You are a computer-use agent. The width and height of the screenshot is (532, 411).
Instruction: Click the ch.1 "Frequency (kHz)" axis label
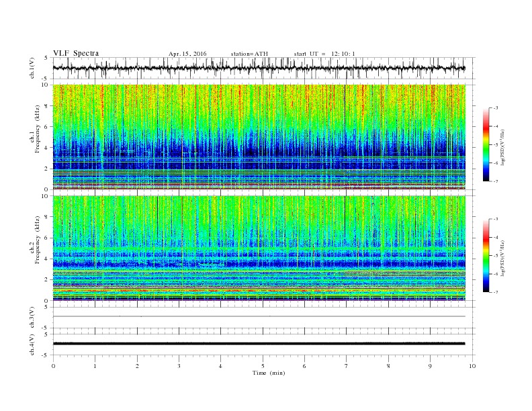37,129
